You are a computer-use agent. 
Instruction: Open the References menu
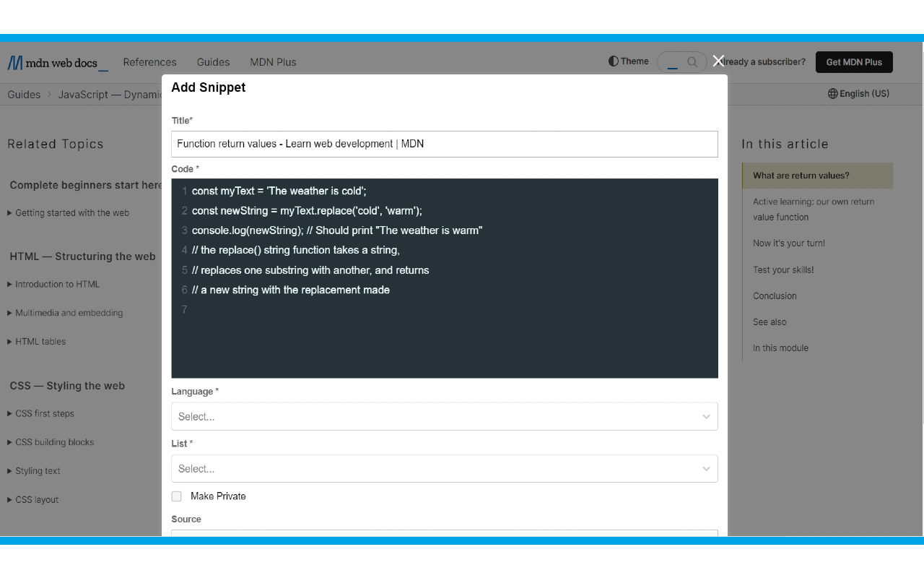[149, 62]
